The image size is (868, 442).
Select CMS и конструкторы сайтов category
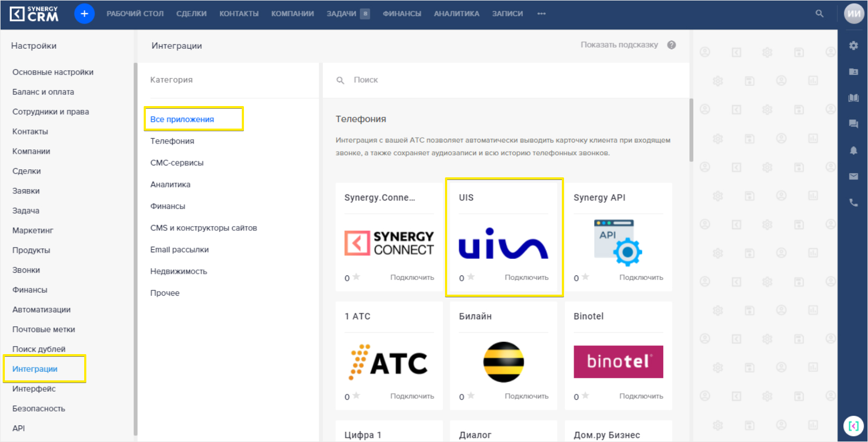pyautogui.click(x=204, y=228)
